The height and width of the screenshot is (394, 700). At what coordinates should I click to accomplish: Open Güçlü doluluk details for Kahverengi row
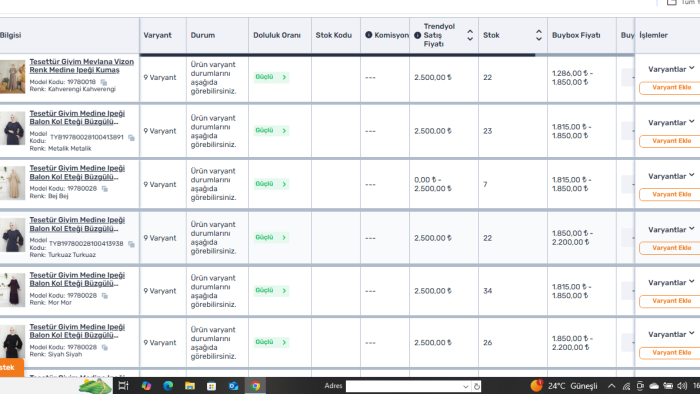[271, 77]
